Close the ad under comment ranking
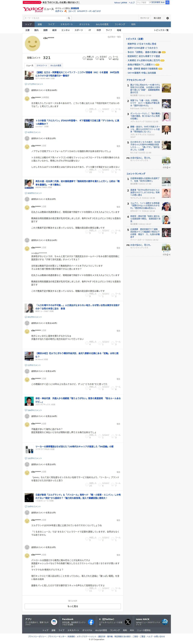Viewport: 193px width, 644px height. click(x=169, y=255)
